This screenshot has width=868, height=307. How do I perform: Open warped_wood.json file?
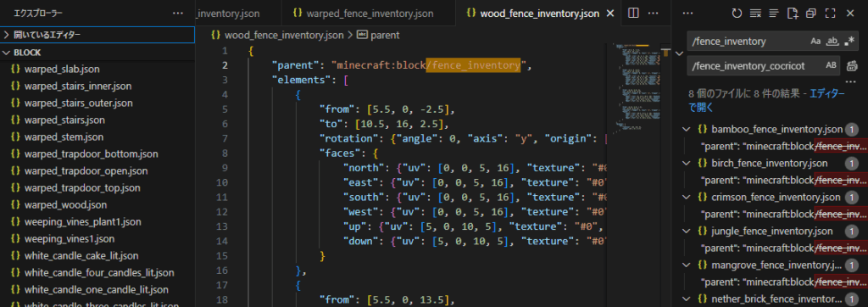pyautogui.click(x=65, y=205)
